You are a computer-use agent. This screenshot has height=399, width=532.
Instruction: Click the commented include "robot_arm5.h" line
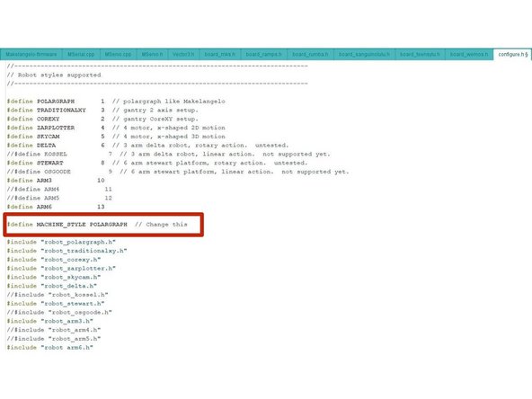click(54, 339)
